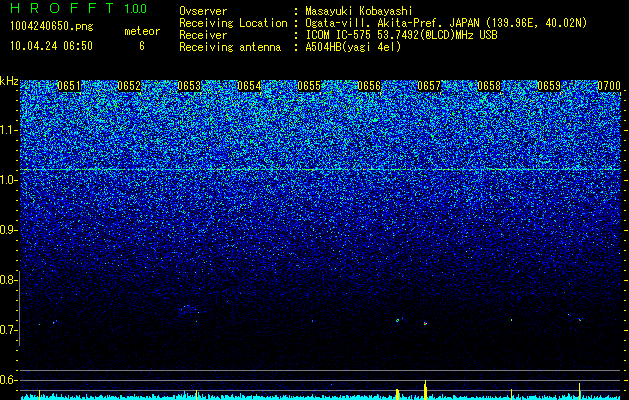Click the 0659 time marker
Viewport: 629px width, 400px height.
(549, 86)
